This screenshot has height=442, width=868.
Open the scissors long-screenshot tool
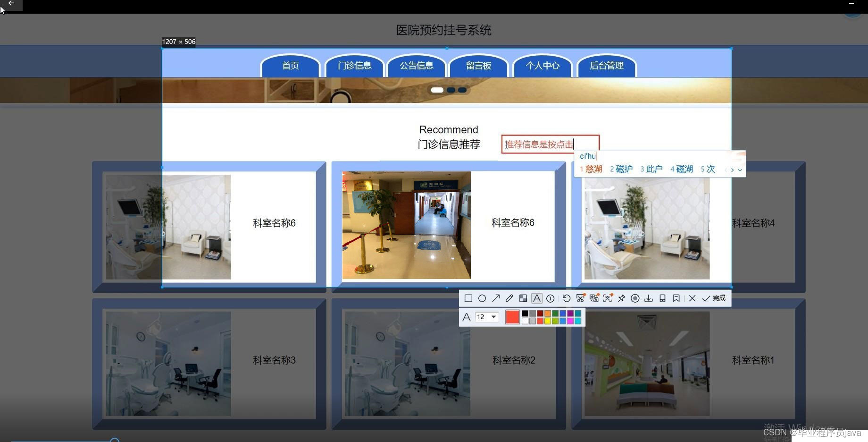[580, 298]
